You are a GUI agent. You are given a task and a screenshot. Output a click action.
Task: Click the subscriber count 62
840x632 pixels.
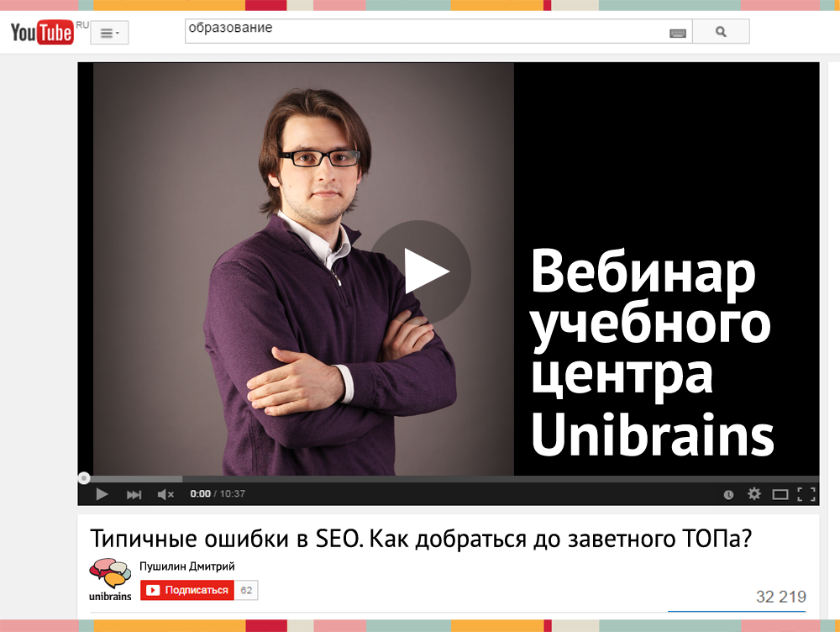point(246,590)
